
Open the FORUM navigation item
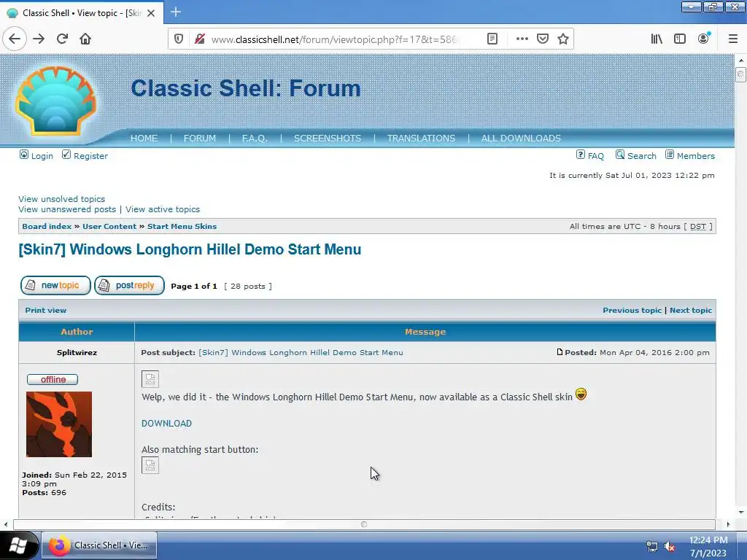tap(200, 138)
